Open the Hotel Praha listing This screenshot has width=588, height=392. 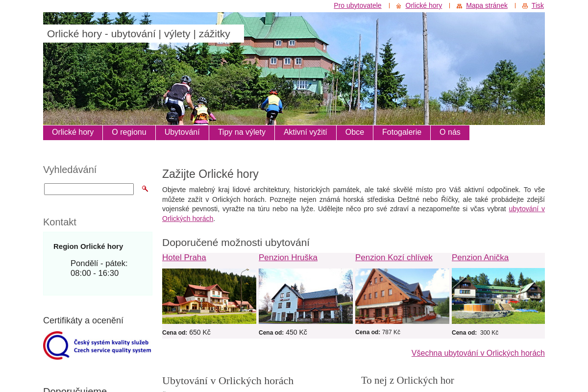coord(184,258)
